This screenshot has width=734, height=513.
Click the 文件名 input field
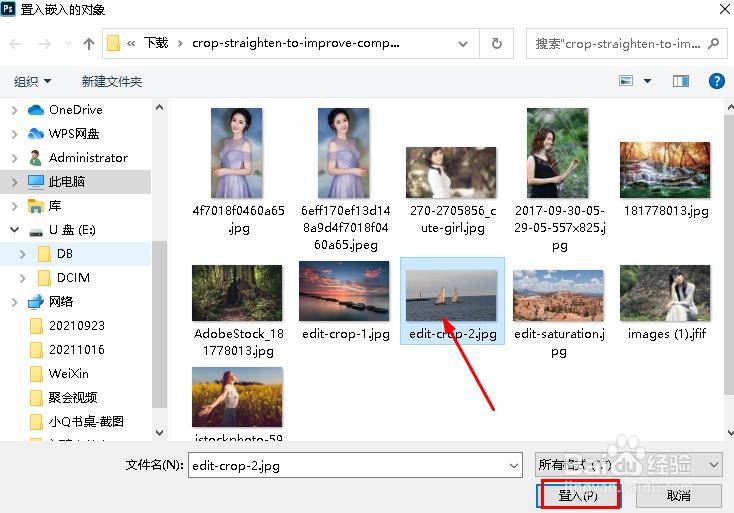(355, 465)
